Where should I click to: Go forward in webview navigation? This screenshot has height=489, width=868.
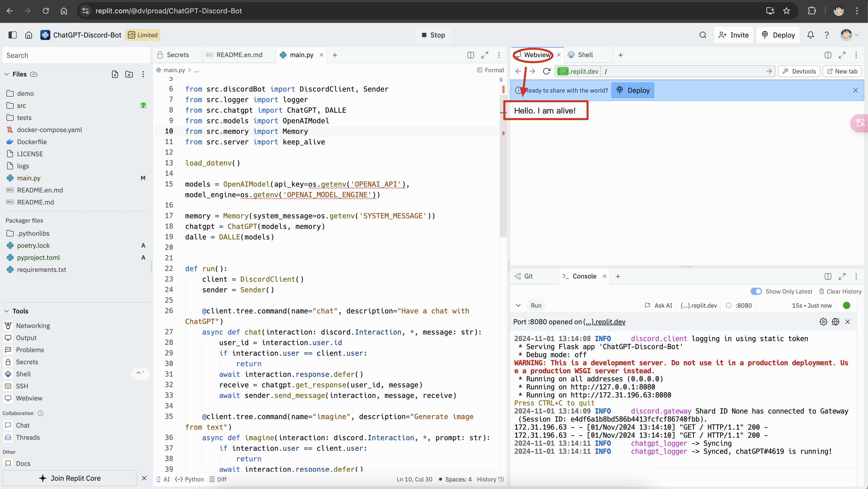[x=532, y=71]
